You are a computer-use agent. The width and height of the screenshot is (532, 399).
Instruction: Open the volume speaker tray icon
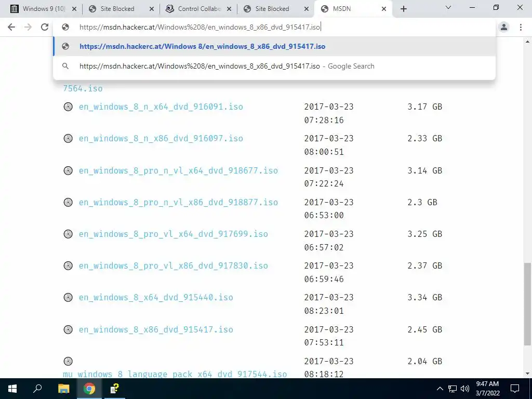pos(464,389)
